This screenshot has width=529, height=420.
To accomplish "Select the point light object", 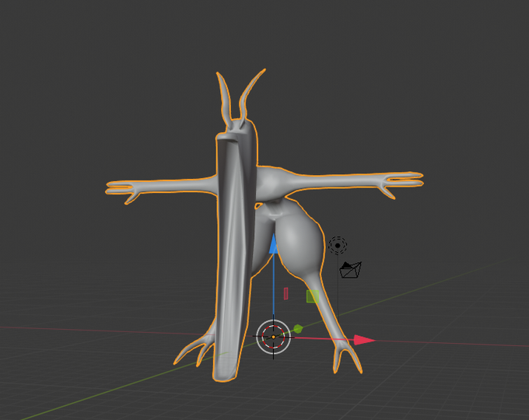I will [338, 245].
